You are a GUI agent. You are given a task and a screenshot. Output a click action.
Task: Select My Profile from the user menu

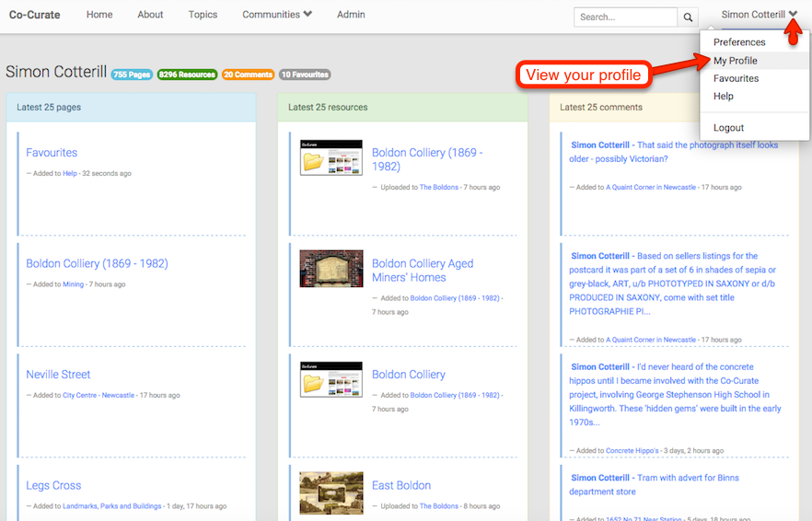[x=736, y=61]
